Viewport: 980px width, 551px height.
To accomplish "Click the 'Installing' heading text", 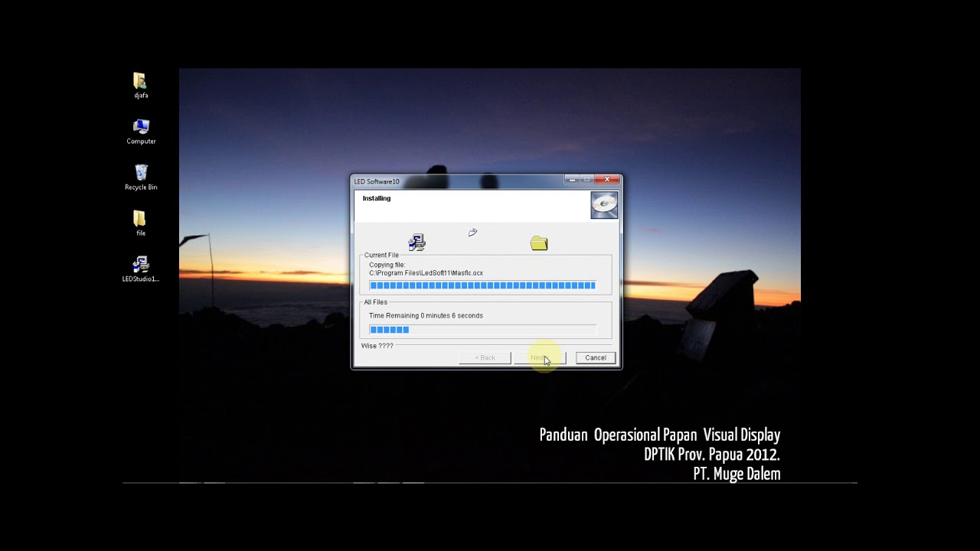I will pyautogui.click(x=377, y=198).
